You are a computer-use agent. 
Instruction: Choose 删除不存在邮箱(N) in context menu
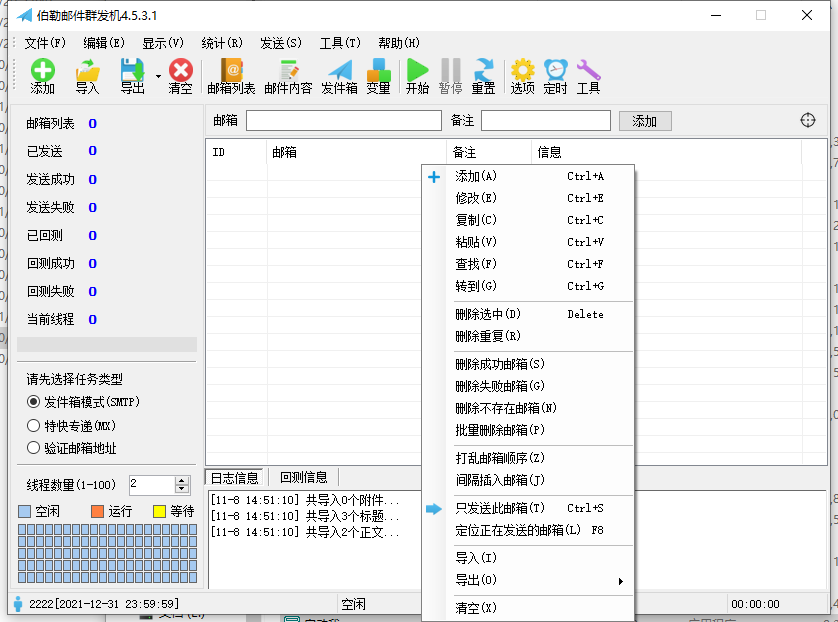pyautogui.click(x=528, y=408)
